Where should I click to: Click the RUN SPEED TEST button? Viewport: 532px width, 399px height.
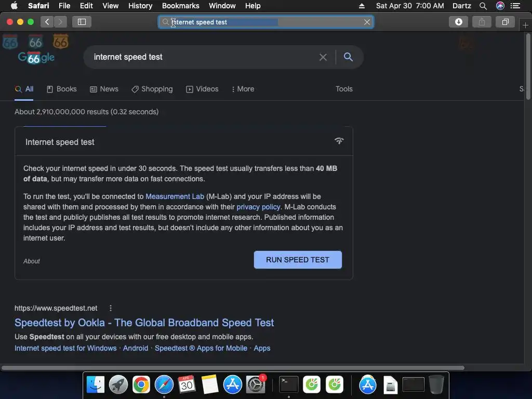[298, 260]
